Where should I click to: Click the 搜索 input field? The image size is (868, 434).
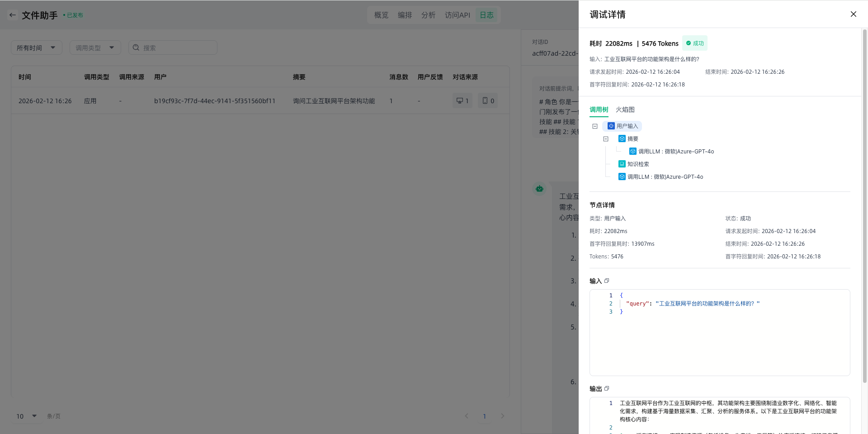(x=177, y=48)
